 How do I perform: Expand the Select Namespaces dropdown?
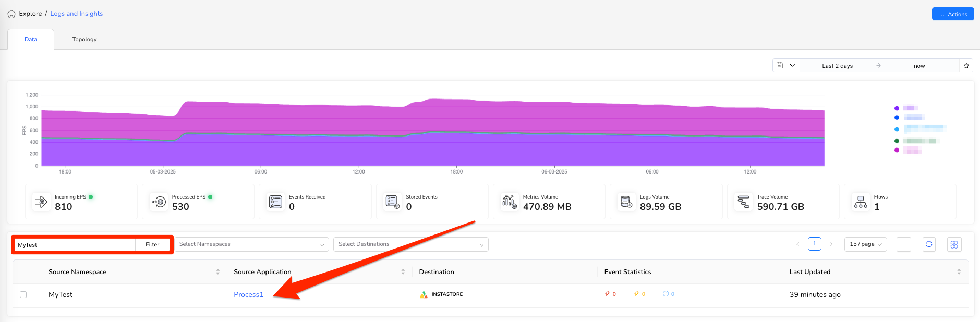coord(251,244)
